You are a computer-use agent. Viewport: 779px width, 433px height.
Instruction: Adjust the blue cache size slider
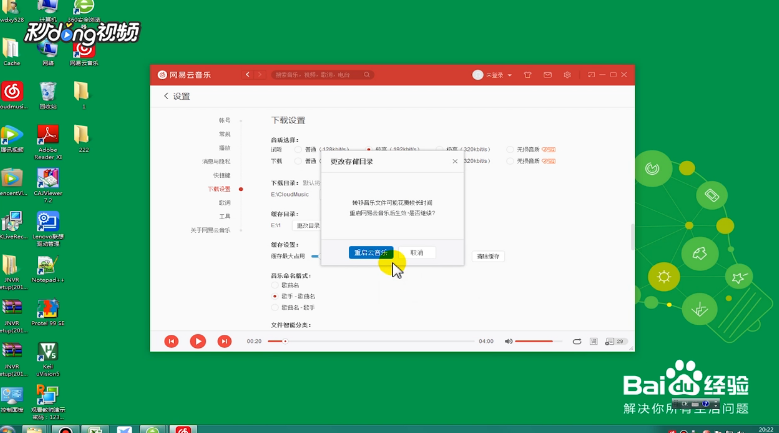pos(315,256)
